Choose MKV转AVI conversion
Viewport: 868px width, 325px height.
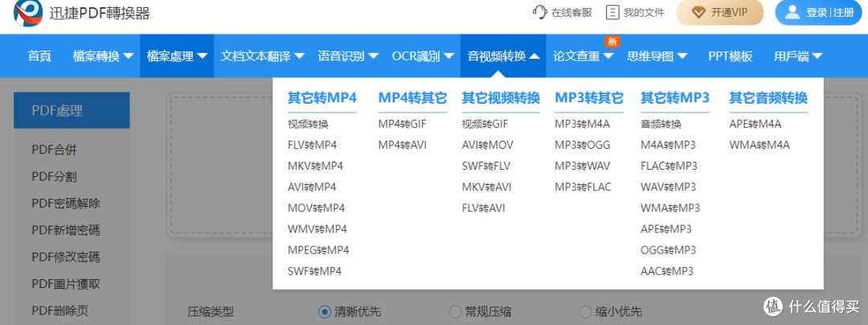coord(486,187)
